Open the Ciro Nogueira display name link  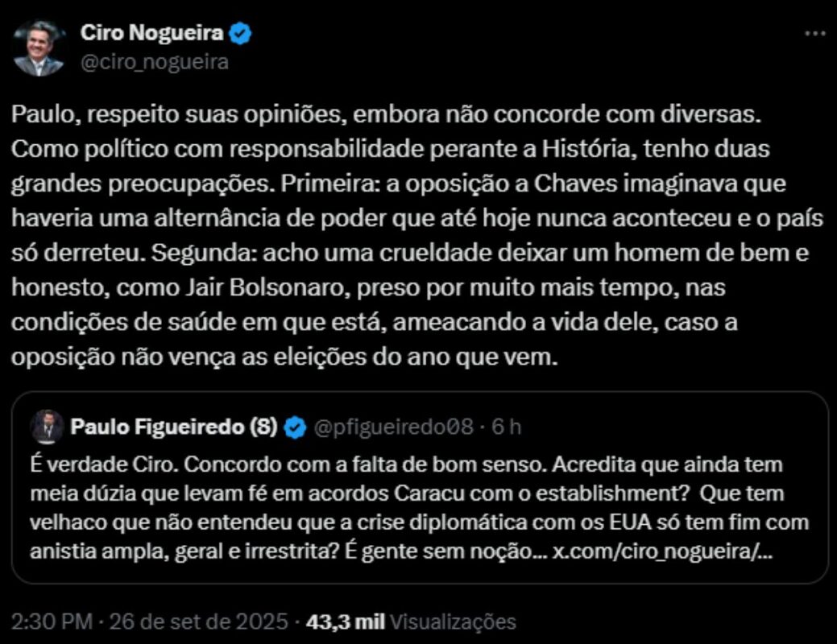(x=151, y=34)
